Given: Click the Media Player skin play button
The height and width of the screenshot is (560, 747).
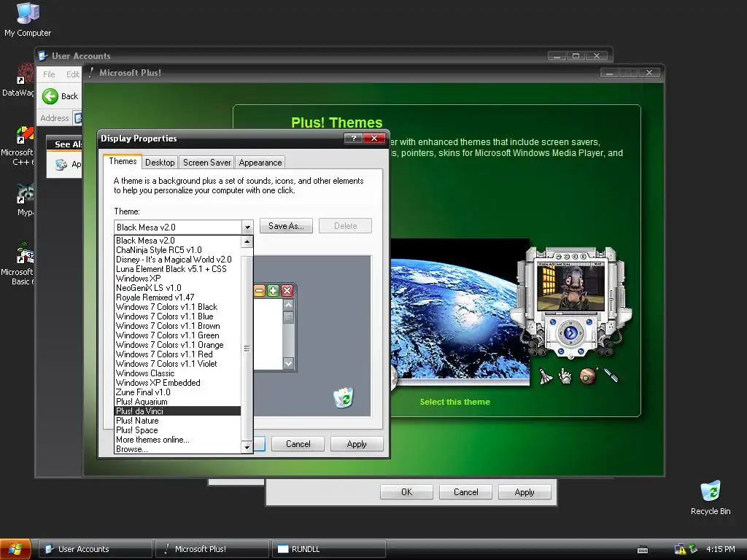Looking at the screenshot, I should 570,332.
